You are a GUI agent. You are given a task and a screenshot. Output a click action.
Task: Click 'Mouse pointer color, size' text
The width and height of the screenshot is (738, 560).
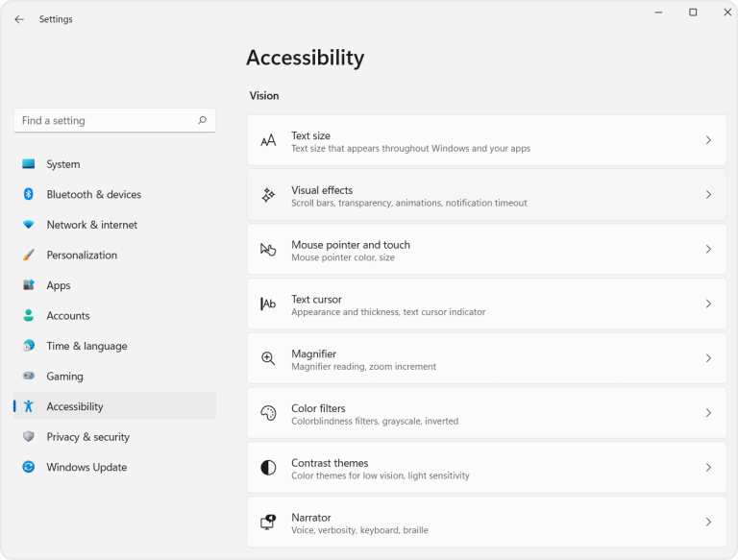click(x=343, y=257)
